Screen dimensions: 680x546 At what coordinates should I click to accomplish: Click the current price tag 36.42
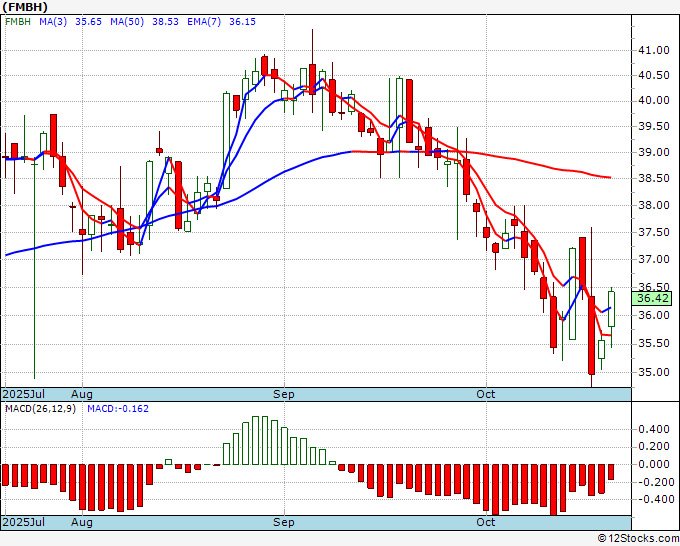click(x=652, y=298)
